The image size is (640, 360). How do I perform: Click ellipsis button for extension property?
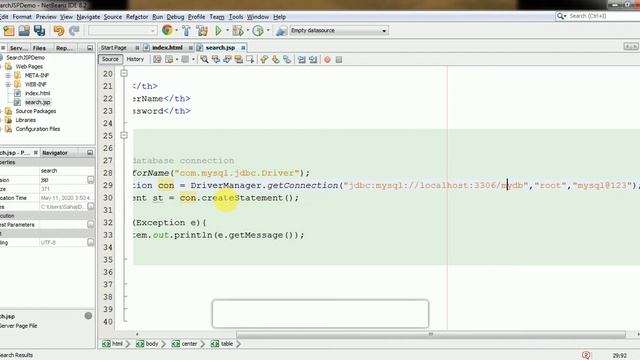90,180
